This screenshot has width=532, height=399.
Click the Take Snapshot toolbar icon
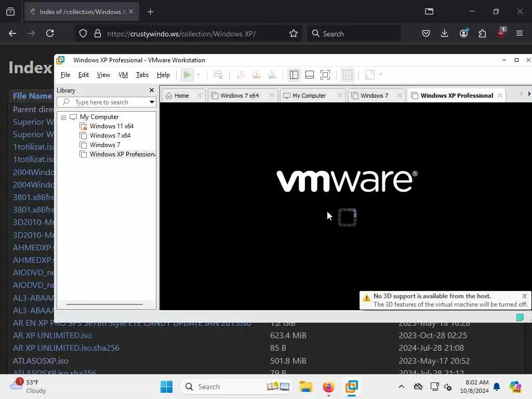240,75
